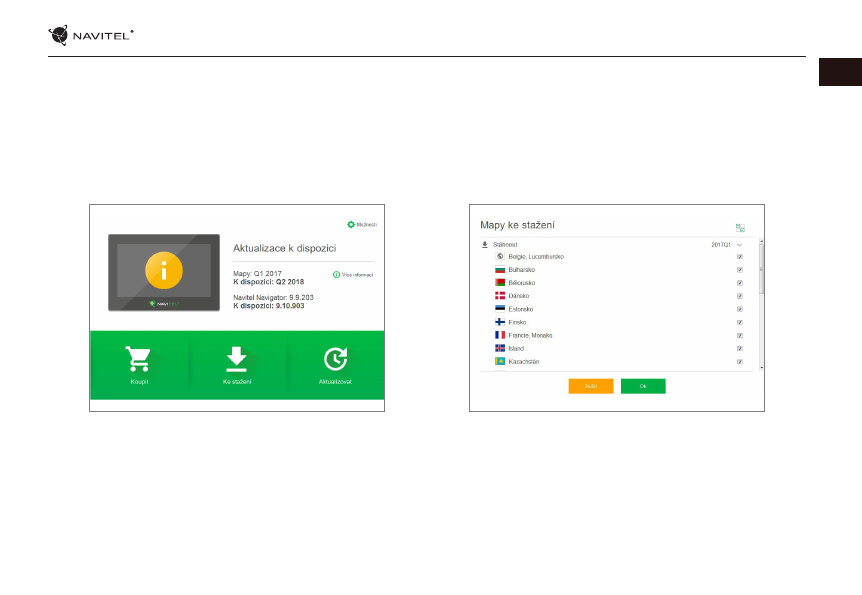Toggle the Kazachstán map checkbox
This screenshot has height=595, width=862.
(x=740, y=361)
